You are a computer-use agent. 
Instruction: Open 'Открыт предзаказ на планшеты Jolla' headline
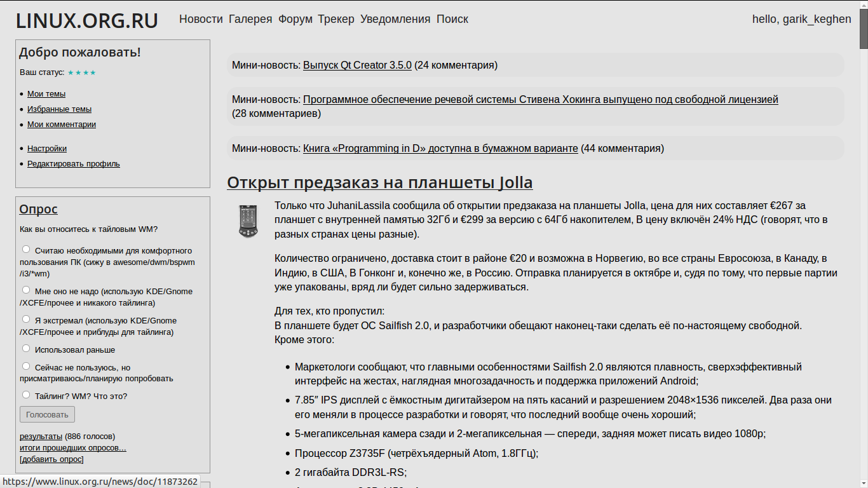(x=379, y=183)
